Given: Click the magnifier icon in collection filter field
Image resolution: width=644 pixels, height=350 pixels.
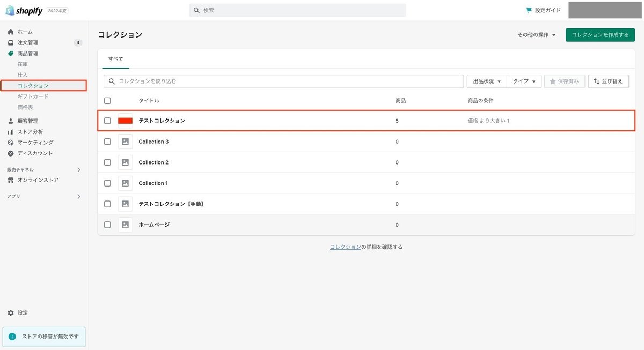Looking at the screenshot, I should click(x=112, y=81).
